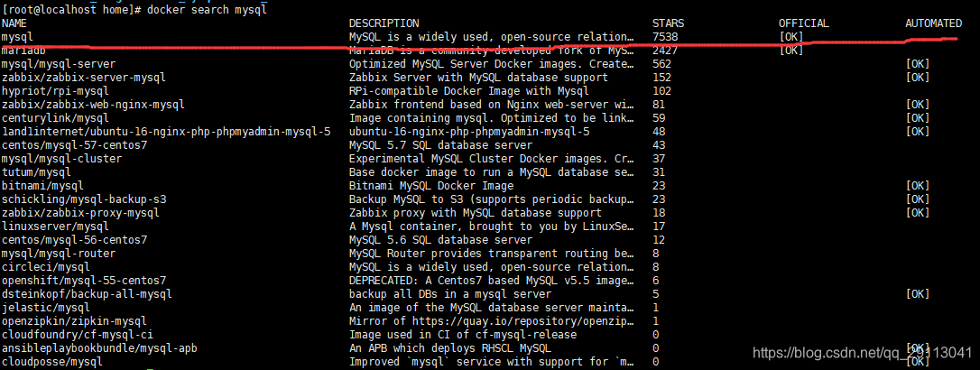Select 'circleci/mysql' image name
The height and width of the screenshot is (370, 980).
pyautogui.click(x=46, y=267)
